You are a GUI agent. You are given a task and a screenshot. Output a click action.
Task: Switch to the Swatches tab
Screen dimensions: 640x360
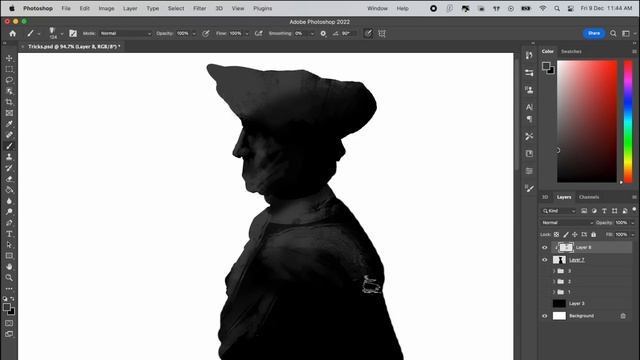(x=571, y=51)
